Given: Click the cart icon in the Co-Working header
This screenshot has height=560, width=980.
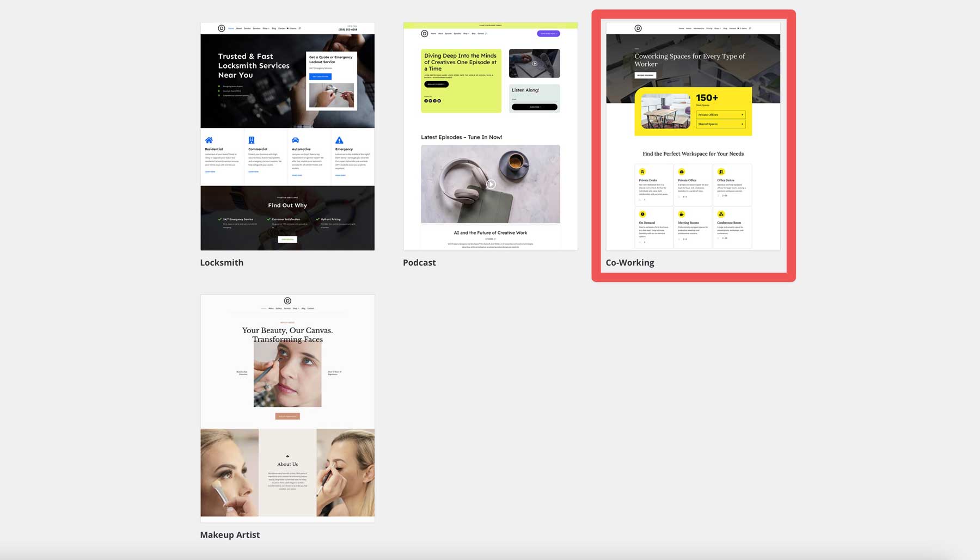Looking at the screenshot, I should coord(738,28).
